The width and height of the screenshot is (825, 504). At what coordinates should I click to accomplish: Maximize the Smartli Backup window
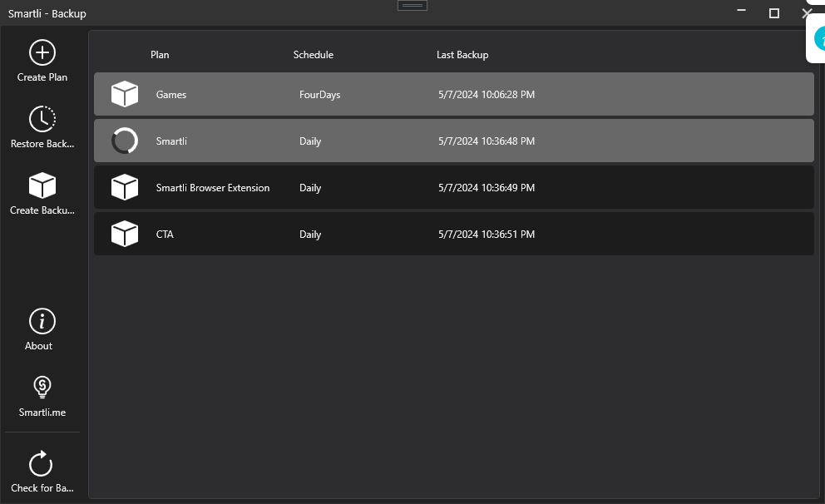774,13
